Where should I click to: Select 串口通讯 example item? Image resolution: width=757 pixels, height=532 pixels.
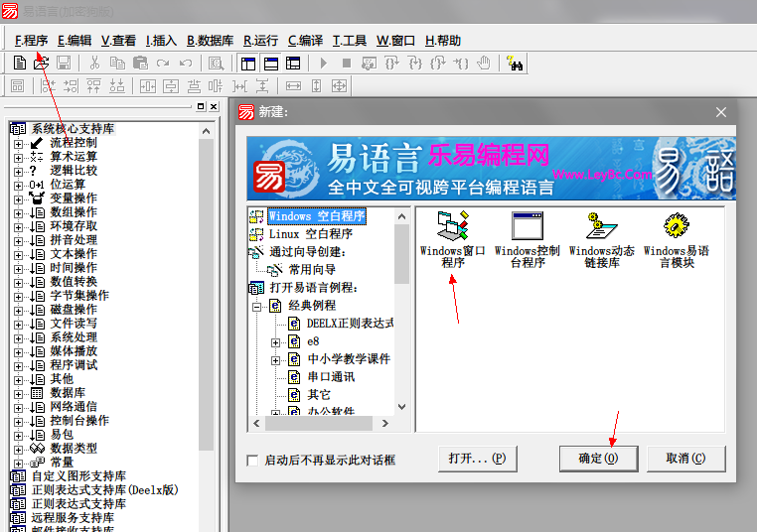pyautogui.click(x=331, y=377)
